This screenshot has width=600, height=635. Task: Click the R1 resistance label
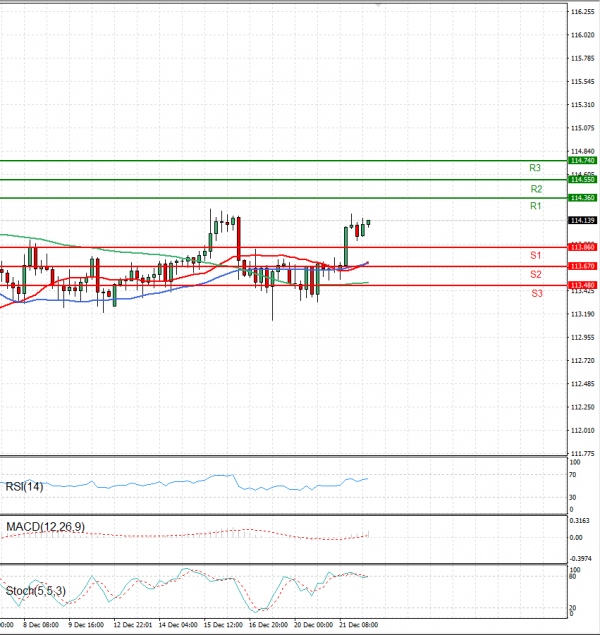coord(536,206)
